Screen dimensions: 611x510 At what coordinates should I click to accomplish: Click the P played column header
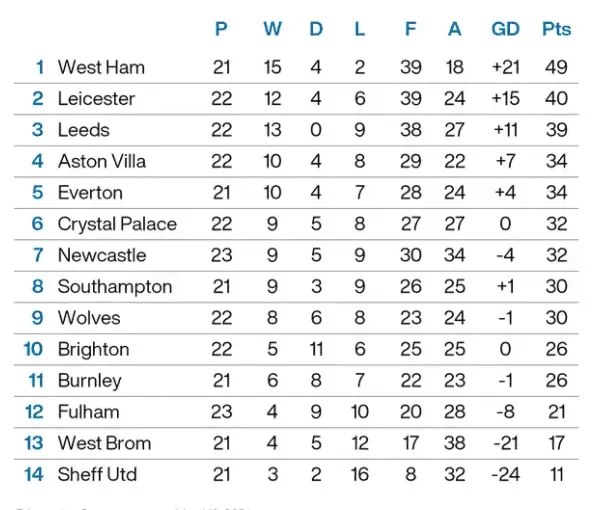pyautogui.click(x=222, y=29)
